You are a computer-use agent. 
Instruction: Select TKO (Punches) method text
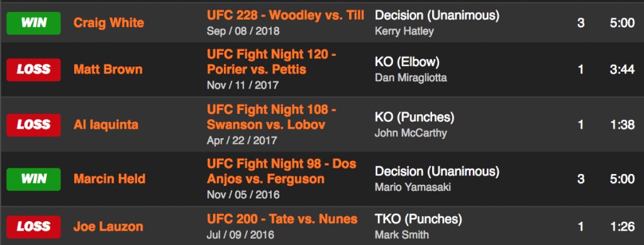(x=418, y=219)
